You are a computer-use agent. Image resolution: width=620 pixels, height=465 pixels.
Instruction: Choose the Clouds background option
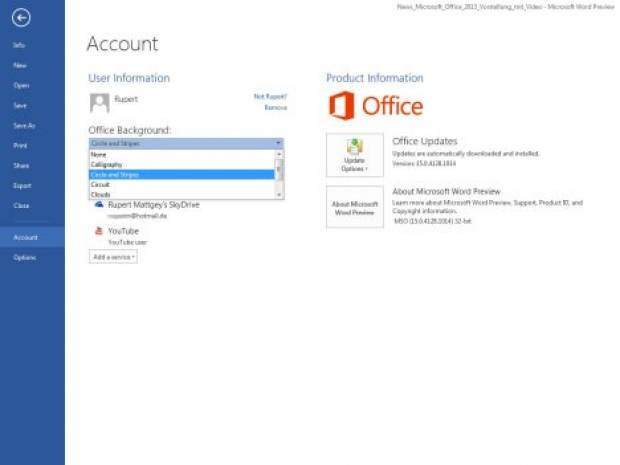coord(181,194)
